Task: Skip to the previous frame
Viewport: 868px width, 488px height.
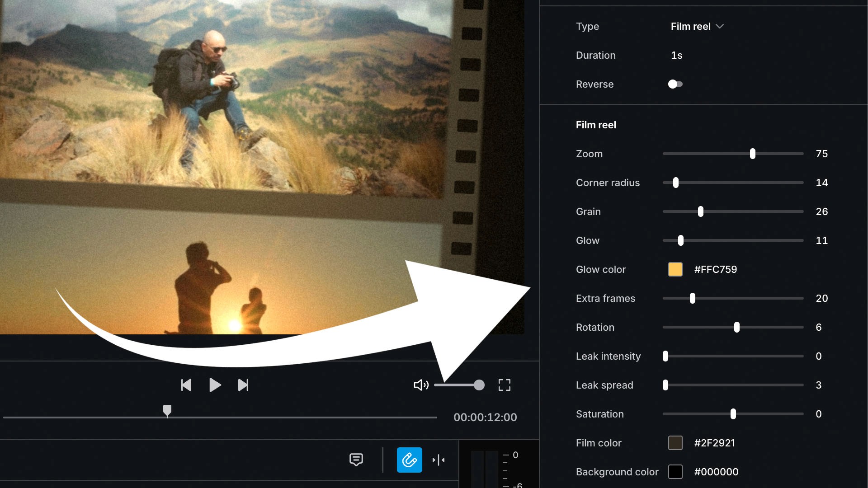Action: tap(186, 385)
